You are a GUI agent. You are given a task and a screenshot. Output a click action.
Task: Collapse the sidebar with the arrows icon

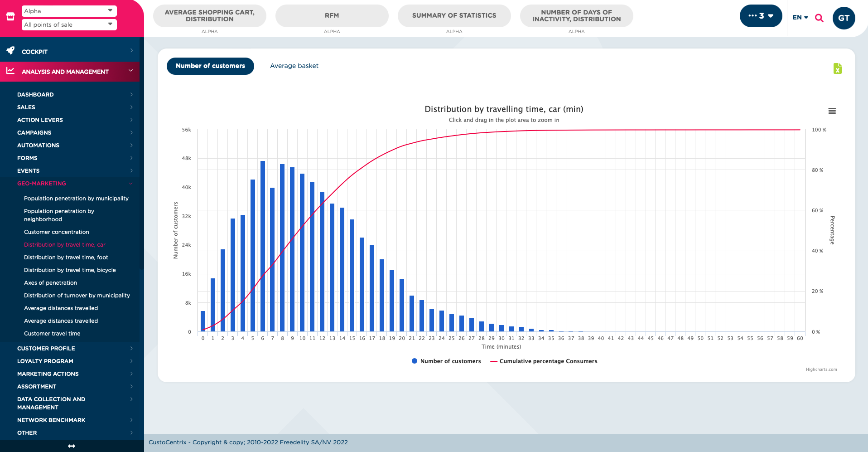(72, 446)
